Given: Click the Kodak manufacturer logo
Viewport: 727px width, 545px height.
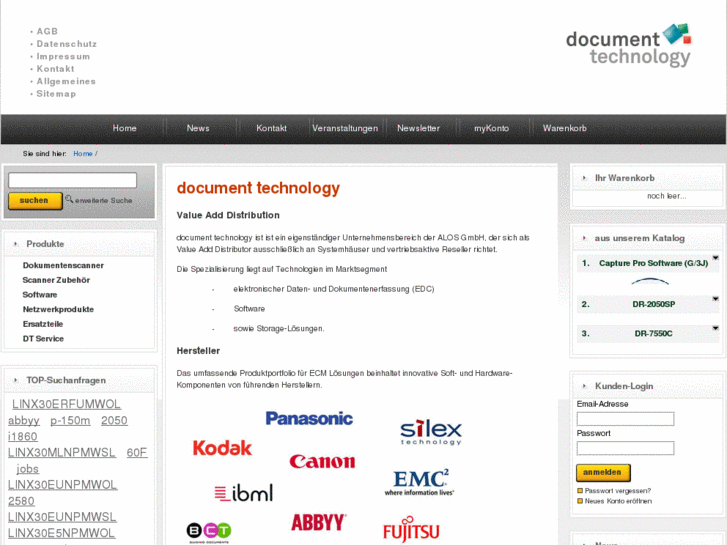Looking at the screenshot, I should pyautogui.click(x=222, y=448).
